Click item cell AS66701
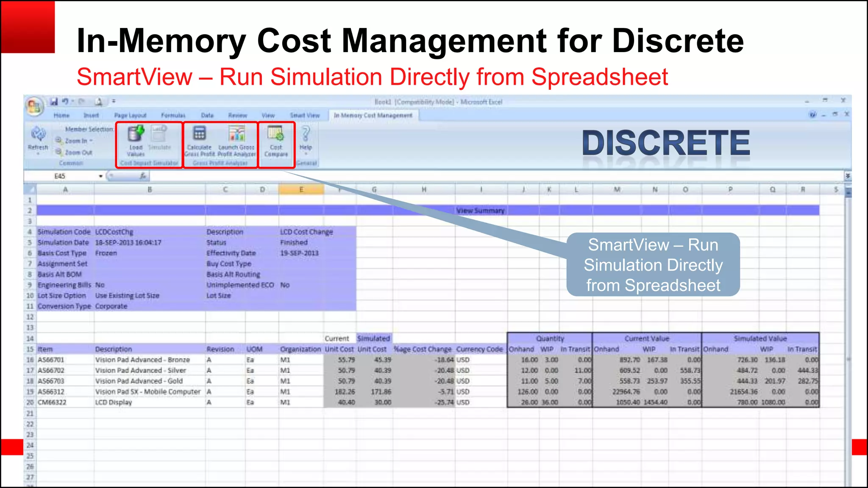 coord(65,360)
